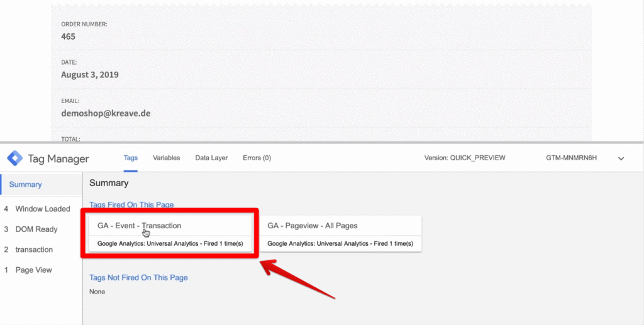
Task: Click the Tags Fired On This Page heading
Action: click(x=131, y=204)
